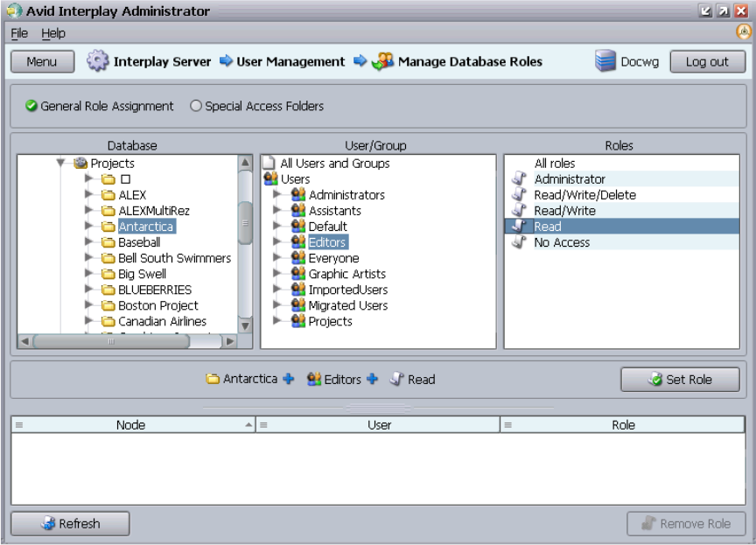
Task: Click the Boston Project folder icon
Action: 108,305
